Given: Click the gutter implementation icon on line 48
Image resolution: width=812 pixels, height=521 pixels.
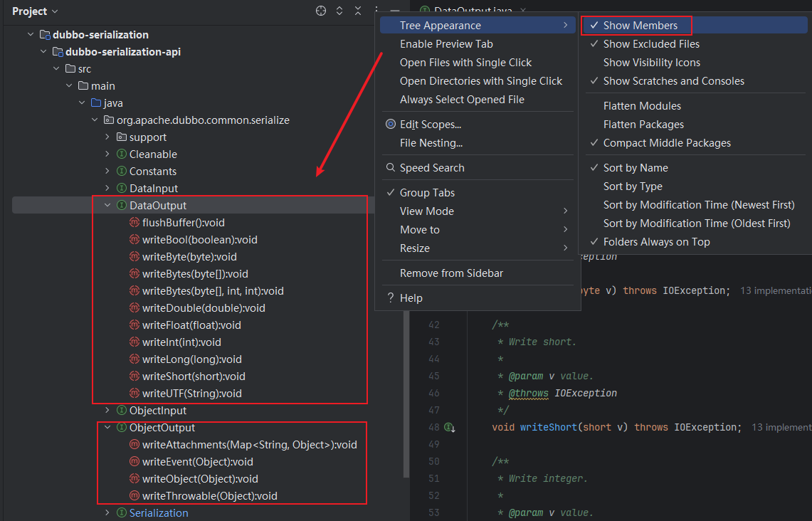Looking at the screenshot, I should 449,428.
